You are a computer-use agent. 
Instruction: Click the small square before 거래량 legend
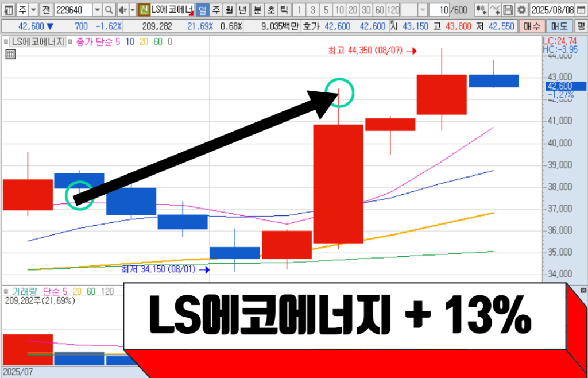[x=5, y=291]
